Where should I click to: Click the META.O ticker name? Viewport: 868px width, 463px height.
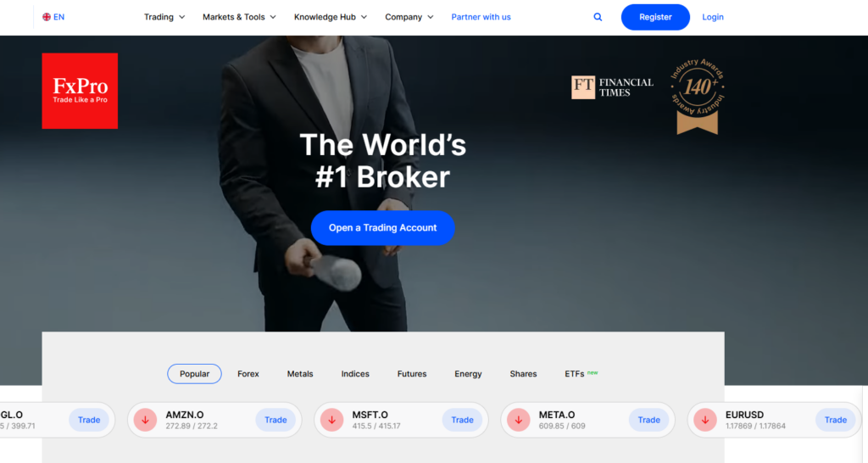[557, 415]
